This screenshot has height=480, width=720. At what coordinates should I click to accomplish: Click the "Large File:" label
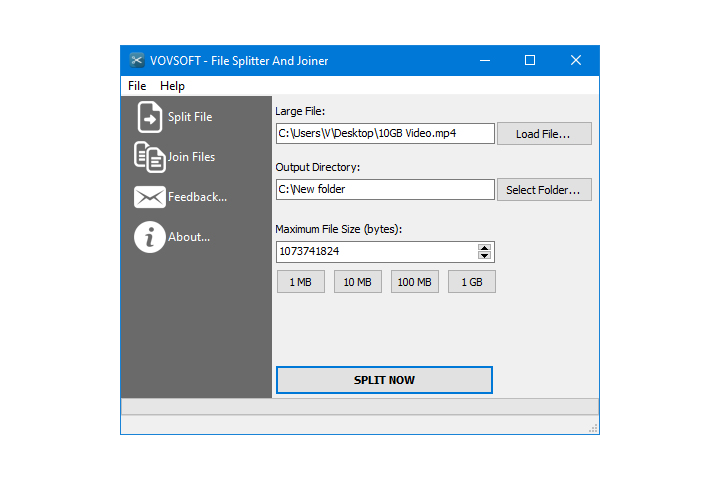[x=300, y=111]
